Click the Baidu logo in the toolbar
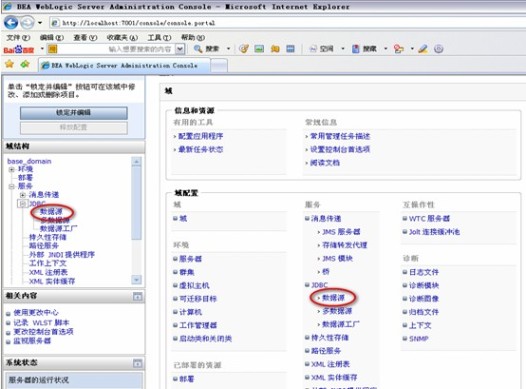The width and height of the screenshot is (526, 389). coord(19,50)
